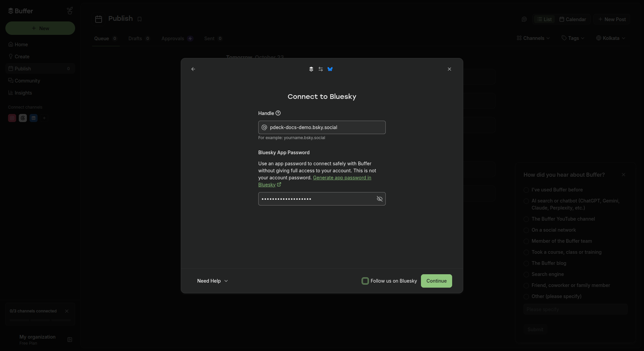Image resolution: width=644 pixels, height=351 pixels.
Task: Click the chat feedback icon in top bar
Action: pos(524,19)
